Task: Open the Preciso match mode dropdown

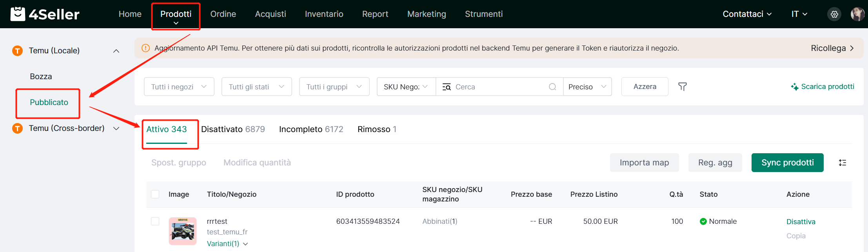Action: [587, 87]
